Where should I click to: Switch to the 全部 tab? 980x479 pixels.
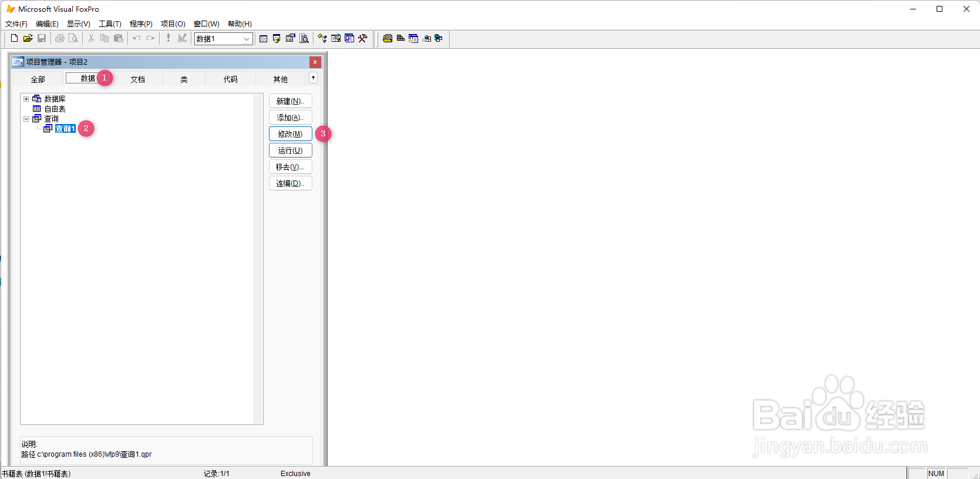[x=38, y=79]
